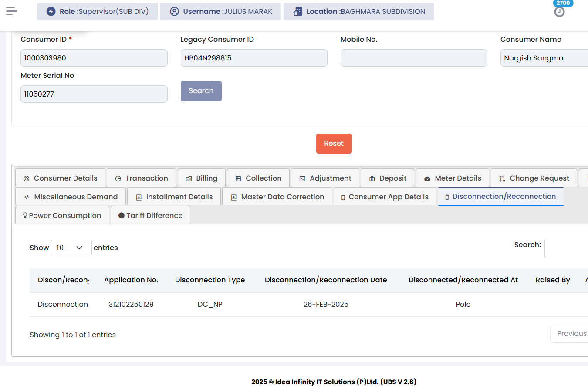This screenshot has width=588, height=392.
Task: Click the table Search input box
Action: coord(566,248)
